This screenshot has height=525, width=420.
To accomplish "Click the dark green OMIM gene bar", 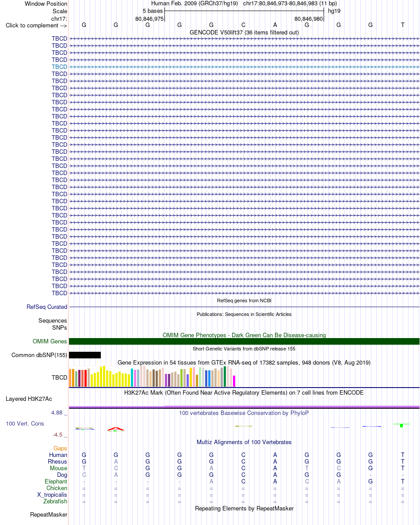I will coord(244,342).
